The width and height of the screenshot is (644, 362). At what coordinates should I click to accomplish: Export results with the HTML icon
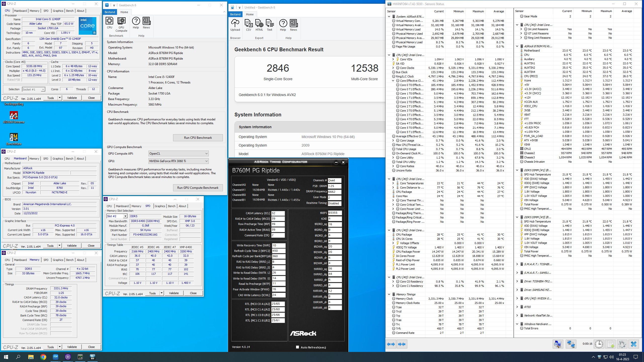259,25
